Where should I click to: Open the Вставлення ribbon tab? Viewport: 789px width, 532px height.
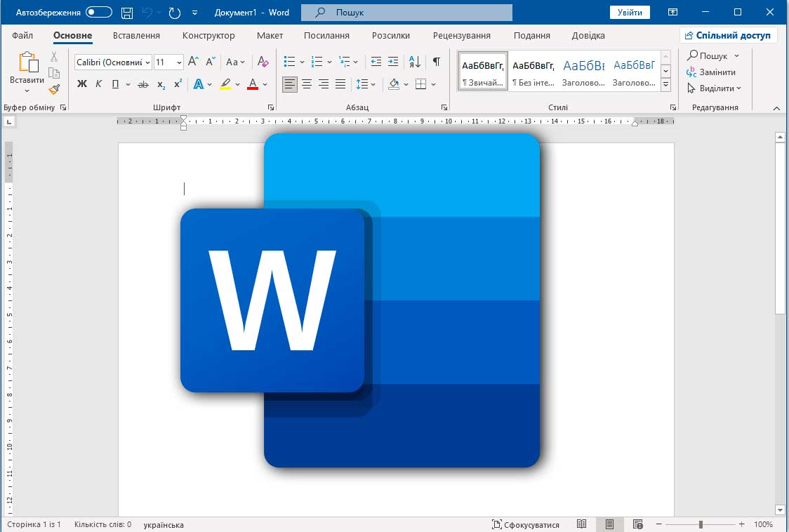pyautogui.click(x=136, y=35)
